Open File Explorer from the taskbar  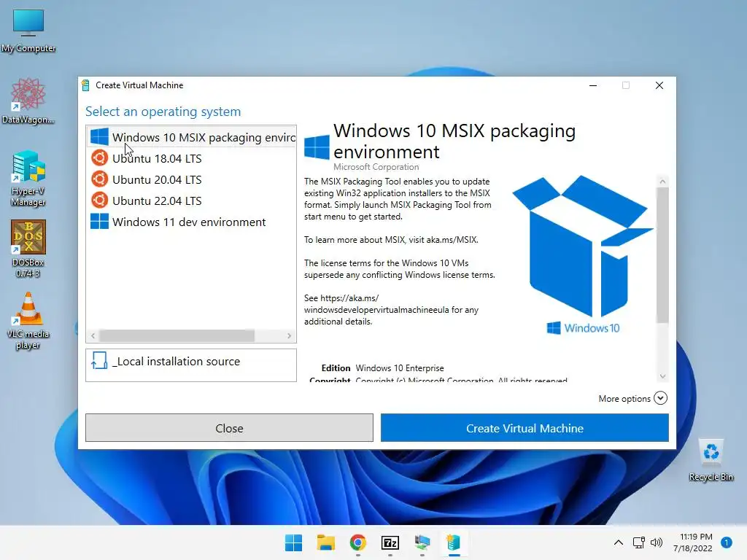(326, 542)
